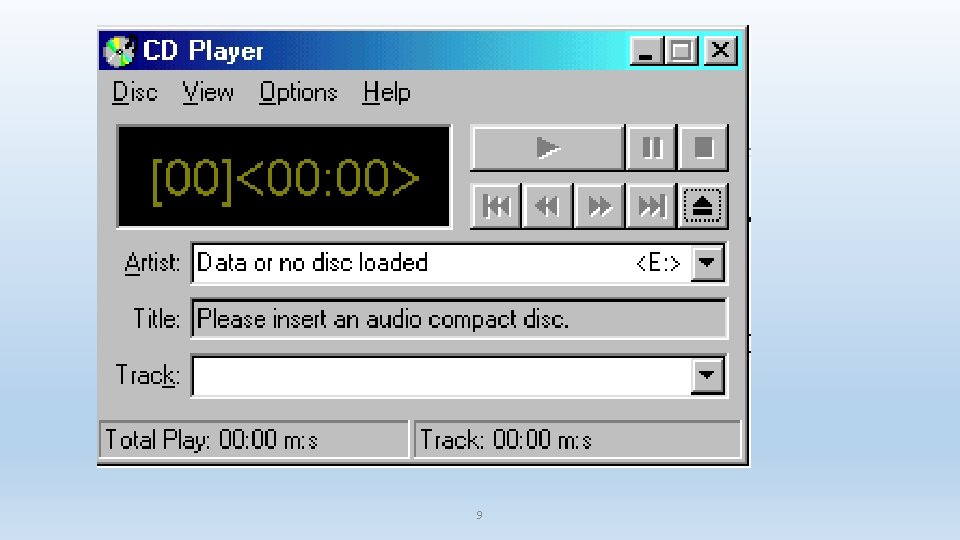Open the Artist drive dropdown arrow

pos(707,263)
